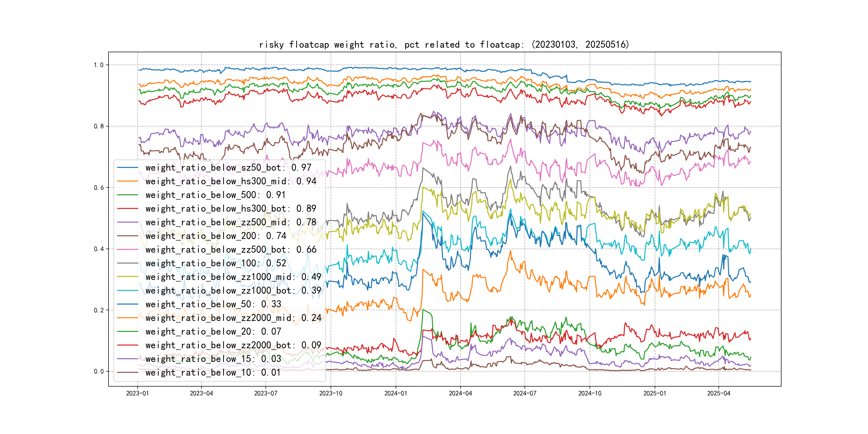Image resolution: width=868 pixels, height=434 pixels.
Task: Click the purple swatch for weight_ratio_below_zz500_mid
Action: [127, 222]
